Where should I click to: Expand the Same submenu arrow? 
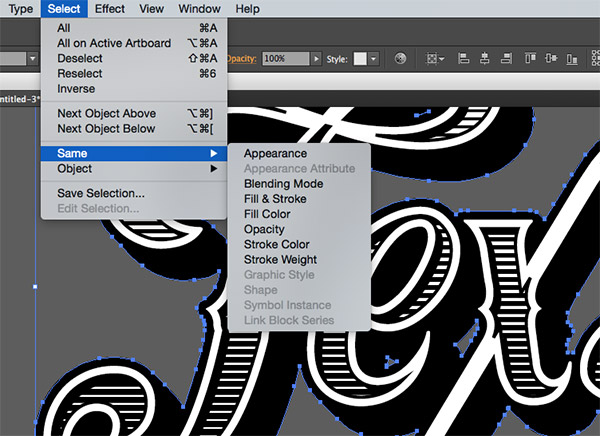(x=214, y=153)
